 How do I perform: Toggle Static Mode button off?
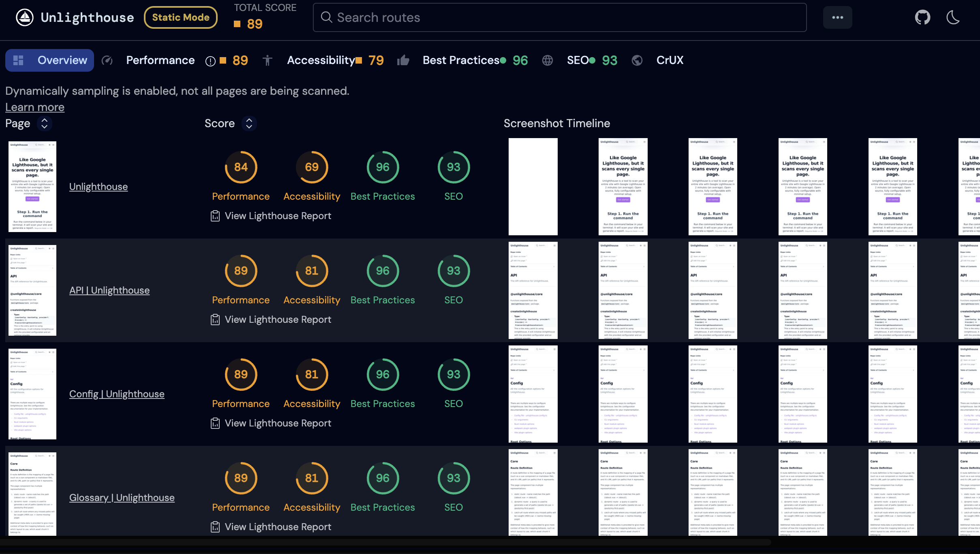pyautogui.click(x=181, y=17)
